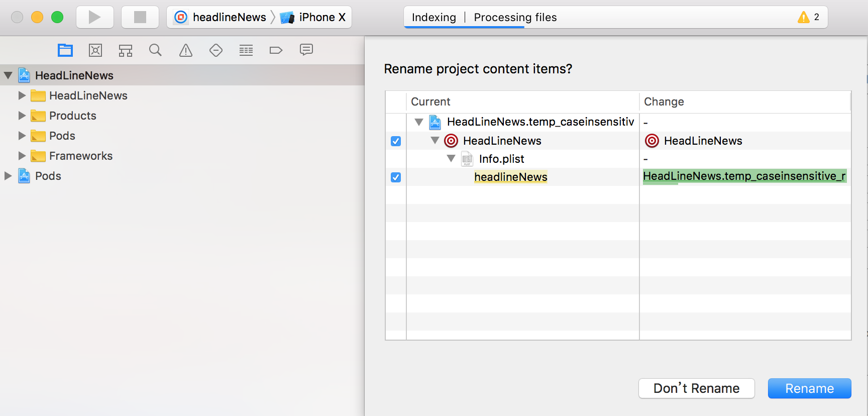The height and width of the screenshot is (416, 868).
Task: Expand the Frameworks group
Action: pyautogui.click(x=22, y=156)
